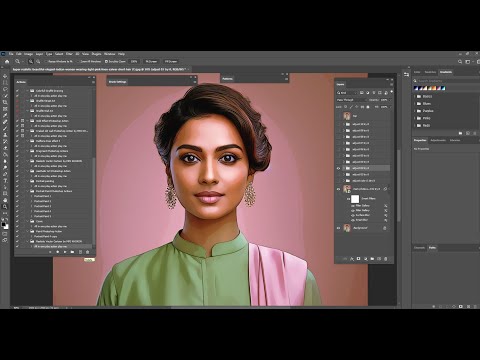Collapse the Portrait painting action set
The image size is (480, 360).
tap(28, 181)
